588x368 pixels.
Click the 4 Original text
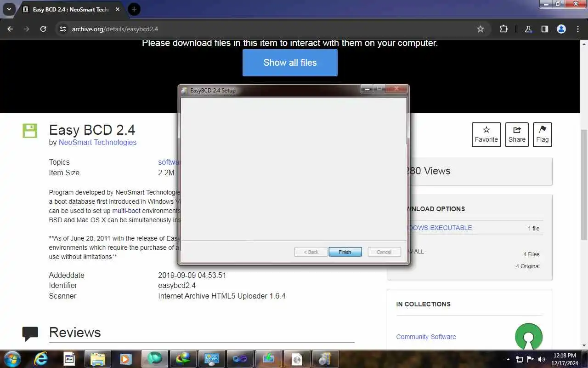pos(528,266)
